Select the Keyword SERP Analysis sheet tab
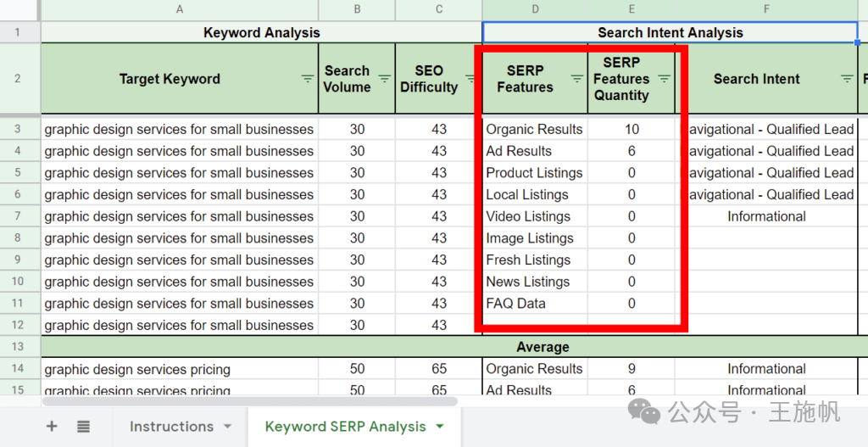Viewport: 868px width, 447px height. (x=346, y=427)
